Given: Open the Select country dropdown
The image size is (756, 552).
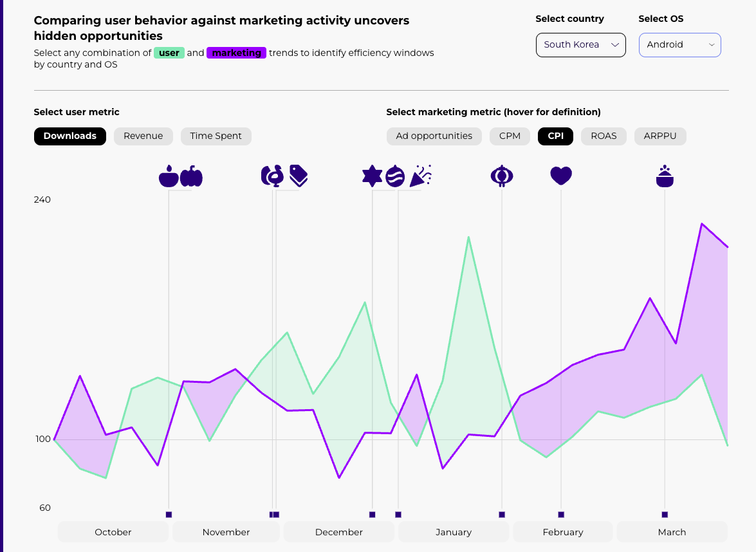Looking at the screenshot, I should [580, 45].
